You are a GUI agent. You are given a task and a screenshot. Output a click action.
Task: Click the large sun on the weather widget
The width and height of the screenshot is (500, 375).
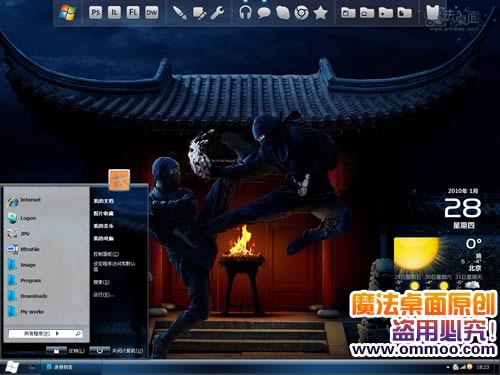416,254
